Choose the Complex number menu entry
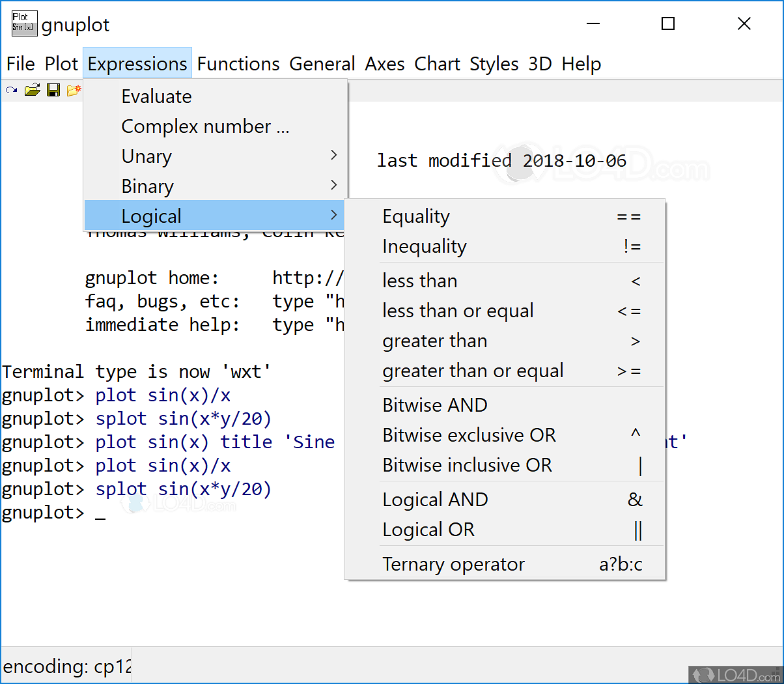784x684 pixels. click(205, 126)
